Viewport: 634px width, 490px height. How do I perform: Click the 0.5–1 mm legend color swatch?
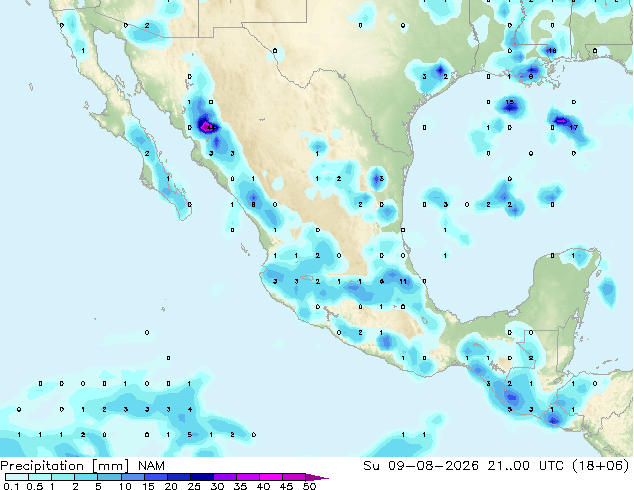point(40,477)
